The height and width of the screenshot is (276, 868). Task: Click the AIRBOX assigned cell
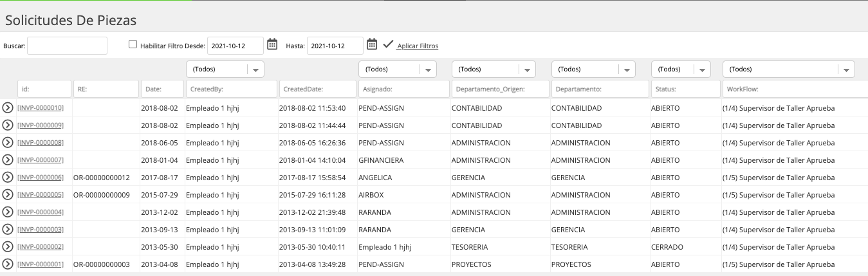click(x=371, y=195)
